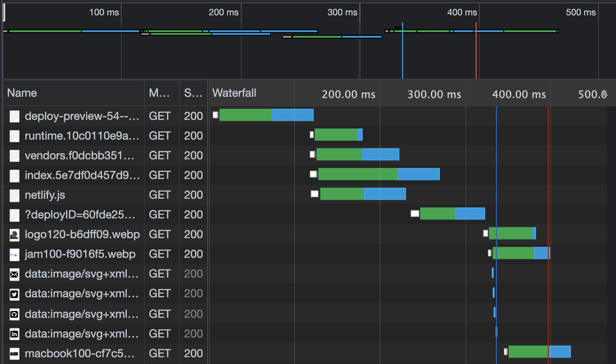Click the index.5e7df0d457d9 file icon
Image resolution: width=616 pixels, height=364 pixels.
(14, 175)
